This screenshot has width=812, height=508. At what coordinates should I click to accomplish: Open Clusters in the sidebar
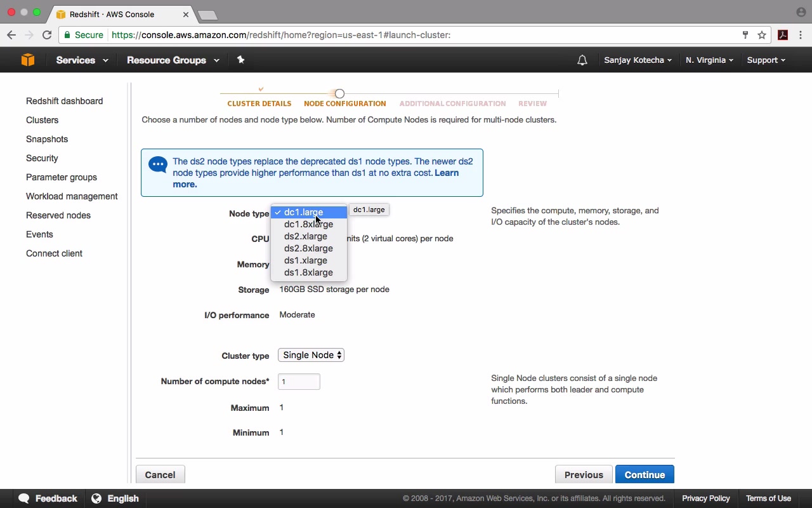tap(42, 120)
